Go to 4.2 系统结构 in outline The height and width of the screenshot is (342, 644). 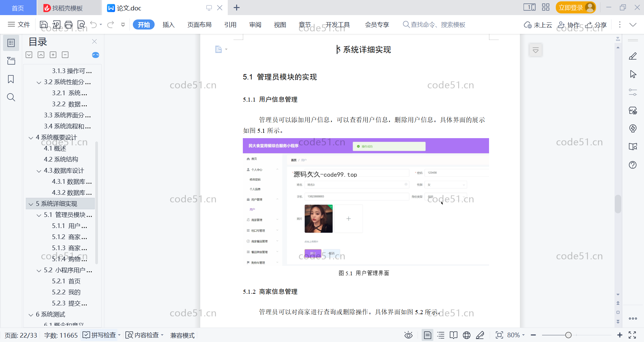[x=61, y=159]
